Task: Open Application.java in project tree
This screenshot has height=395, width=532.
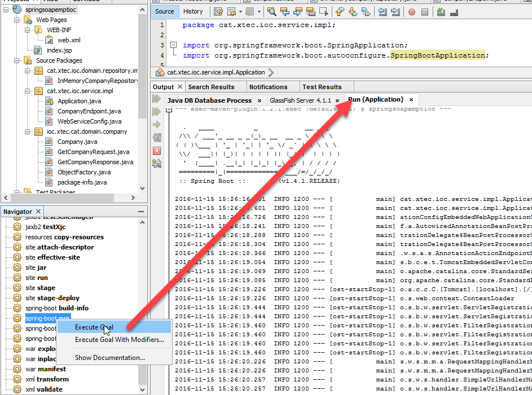Action: (80, 101)
